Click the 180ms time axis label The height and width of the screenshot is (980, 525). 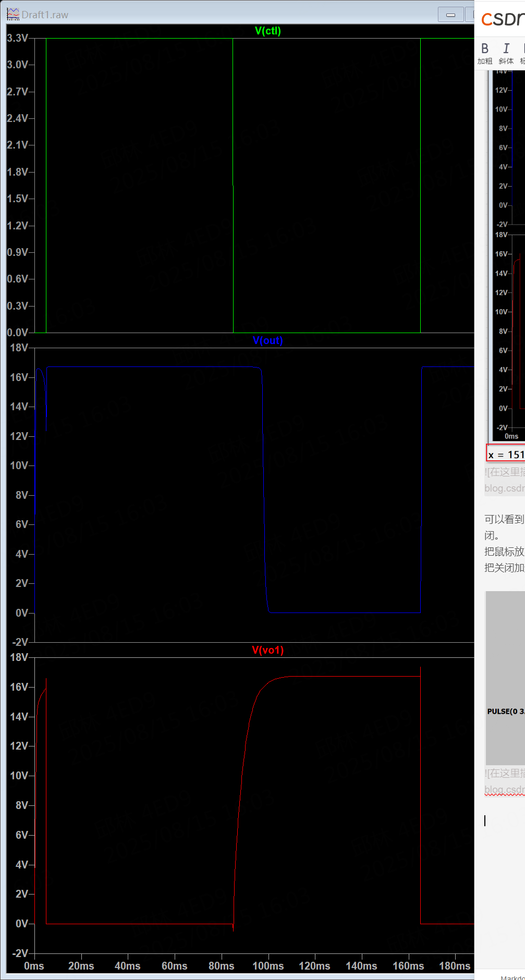click(x=455, y=966)
